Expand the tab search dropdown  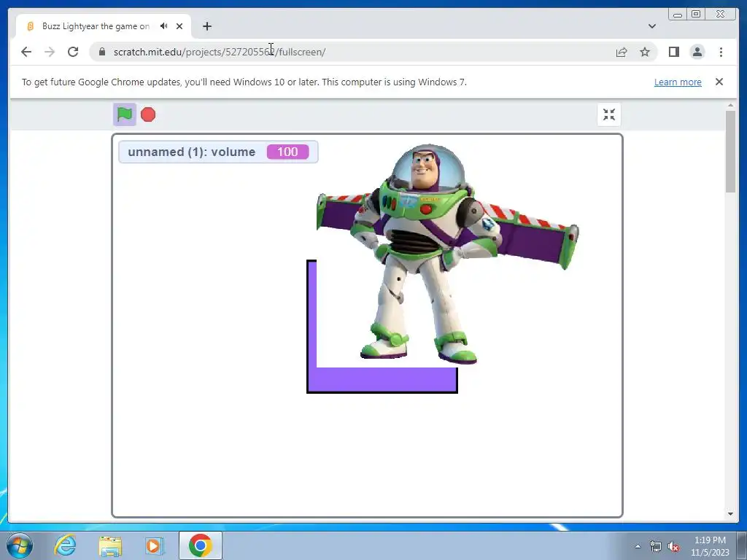pyautogui.click(x=652, y=26)
